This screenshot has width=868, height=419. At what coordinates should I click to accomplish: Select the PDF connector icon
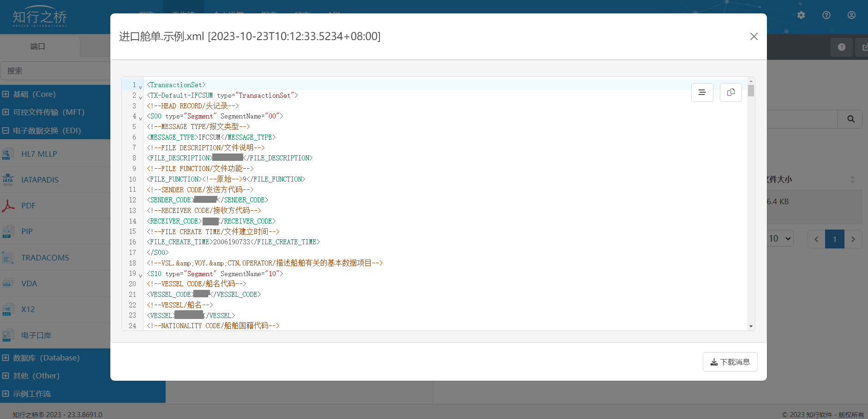(8, 206)
